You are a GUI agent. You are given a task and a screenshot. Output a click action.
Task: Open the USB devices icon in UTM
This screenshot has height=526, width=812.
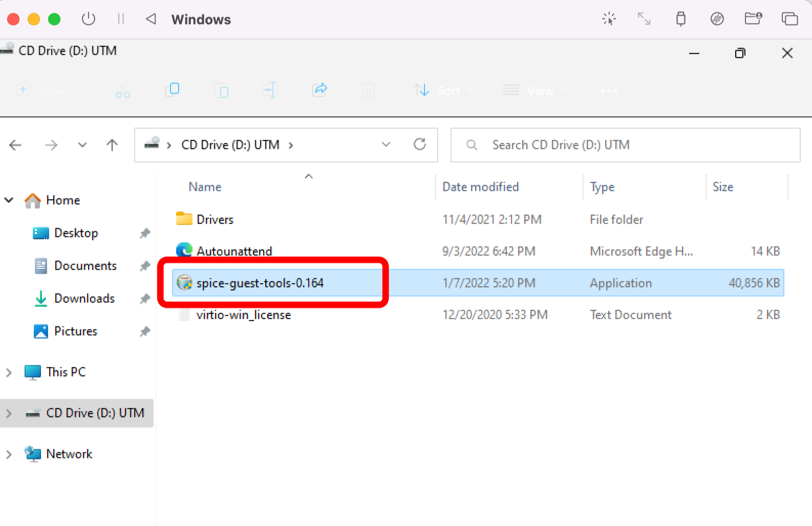[680, 19]
